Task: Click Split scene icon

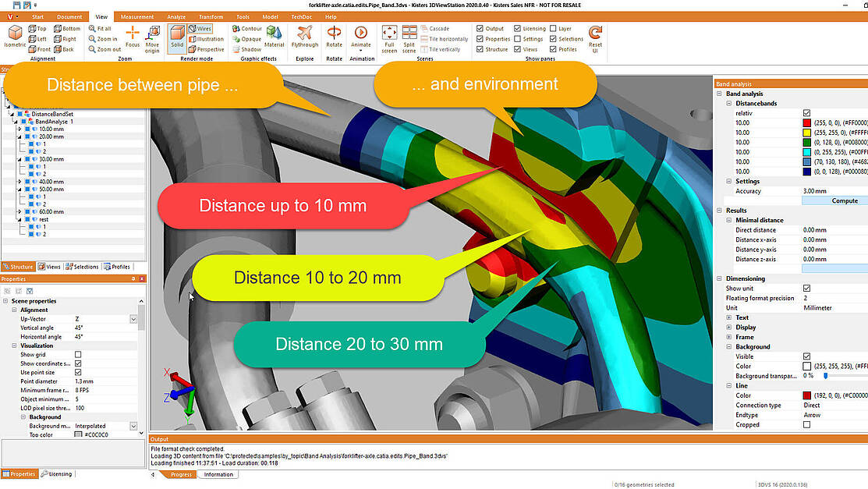Action: point(409,39)
